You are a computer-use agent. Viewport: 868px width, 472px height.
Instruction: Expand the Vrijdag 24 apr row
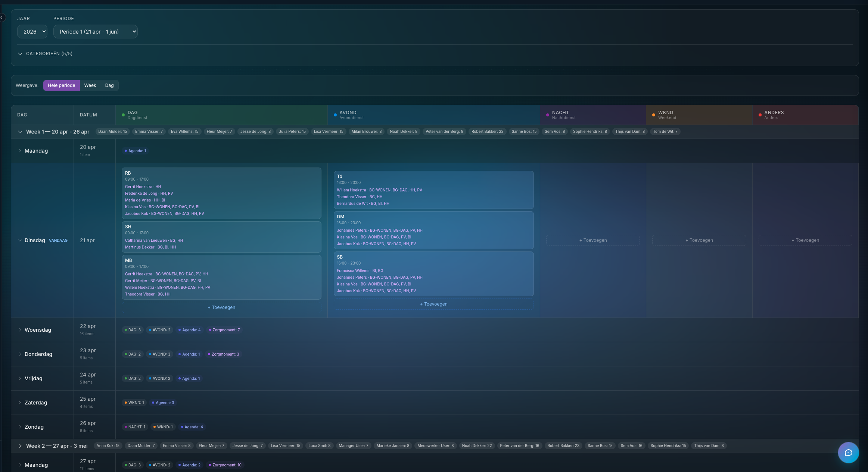coord(20,378)
